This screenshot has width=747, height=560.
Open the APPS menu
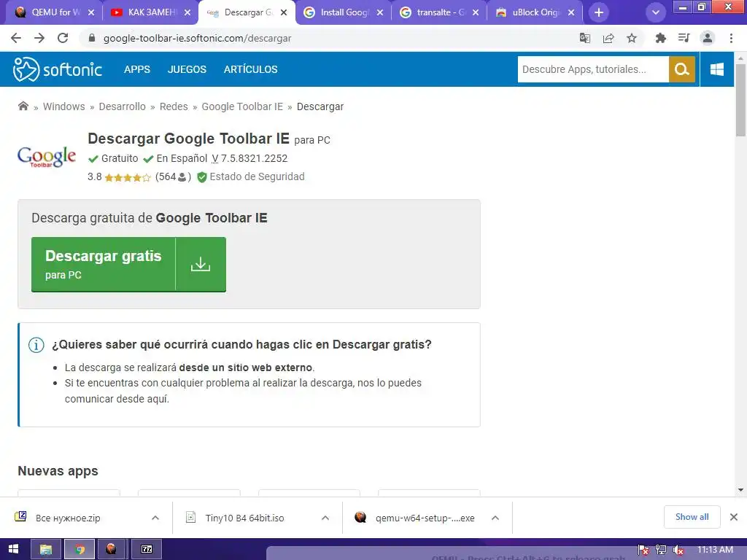pyautogui.click(x=136, y=69)
